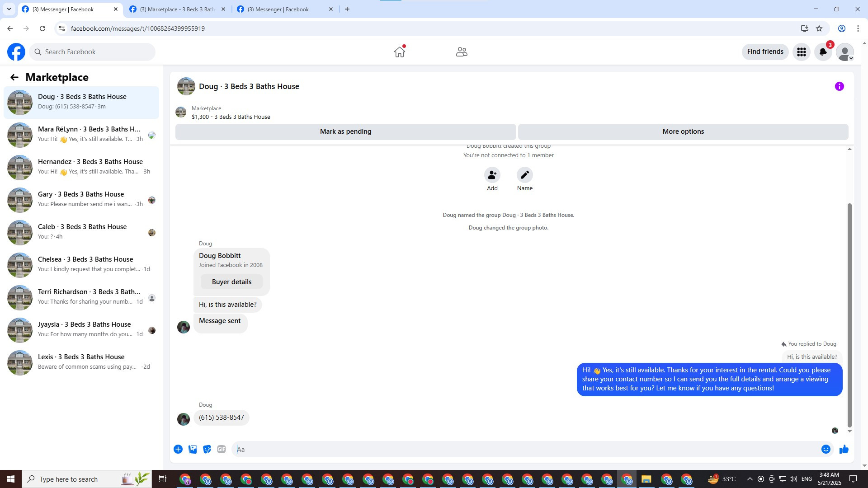
Task: Choose a sticker icon in composer
Action: 207,449
